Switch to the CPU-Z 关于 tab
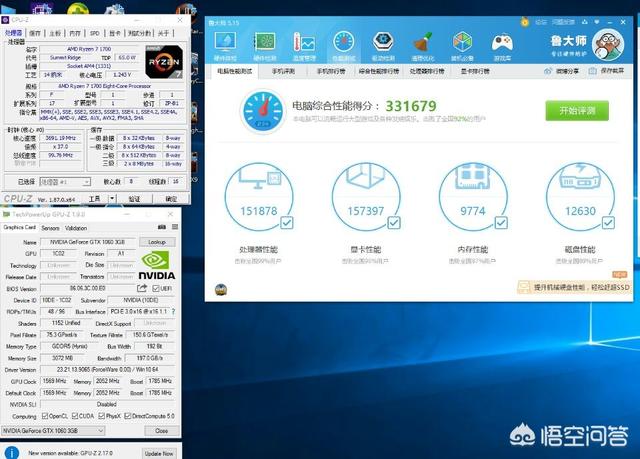This screenshot has height=459, width=640. (163, 33)
